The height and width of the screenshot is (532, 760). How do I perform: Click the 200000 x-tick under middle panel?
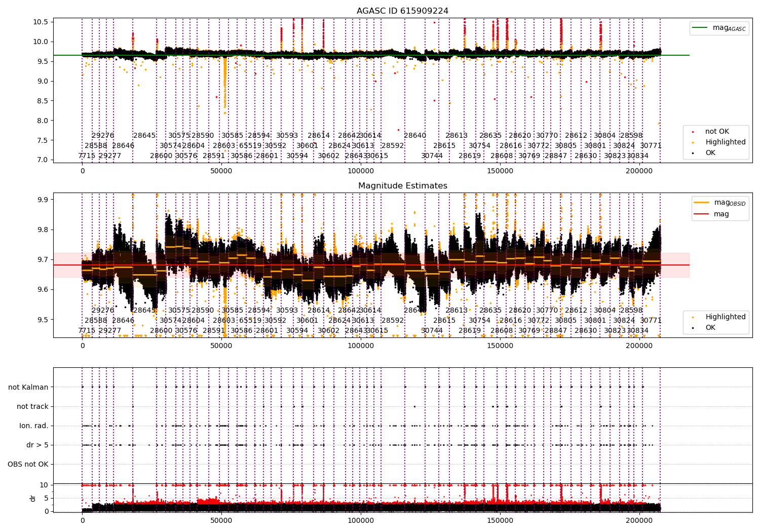(x=639, y=346)
